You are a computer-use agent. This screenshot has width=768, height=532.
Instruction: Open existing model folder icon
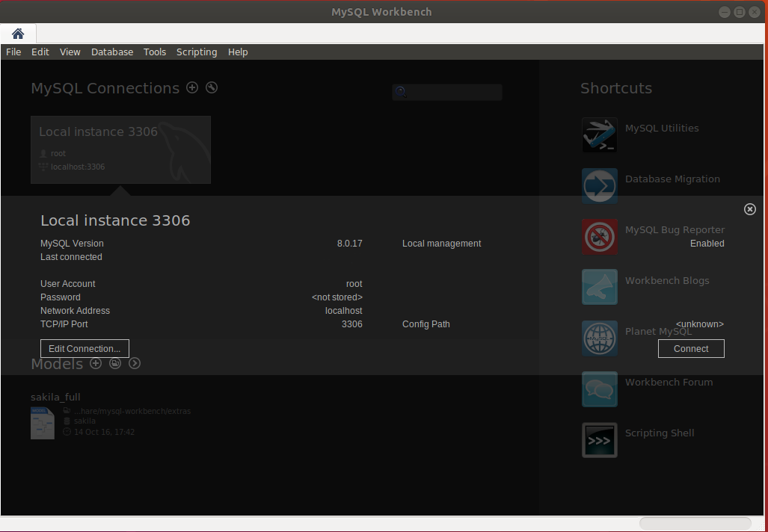coord(115,363)
